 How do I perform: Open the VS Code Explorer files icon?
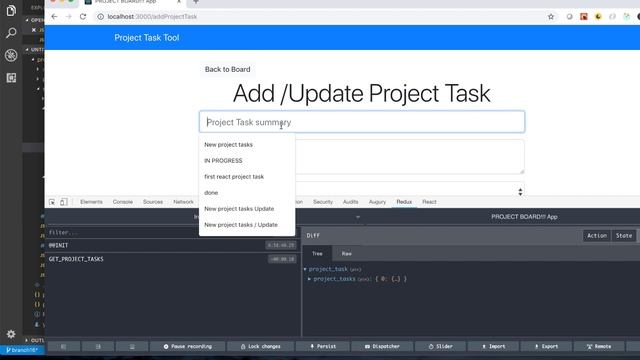click(x=11, y=11)
